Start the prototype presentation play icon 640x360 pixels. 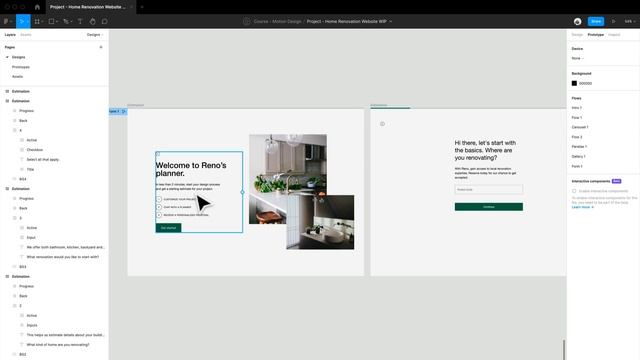pyautogui.click(x=613, y=21)
